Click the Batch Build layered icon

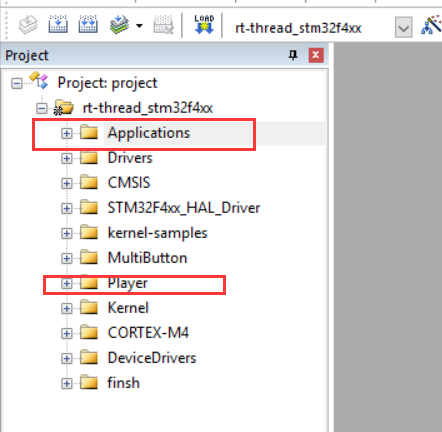pos(119,25)
